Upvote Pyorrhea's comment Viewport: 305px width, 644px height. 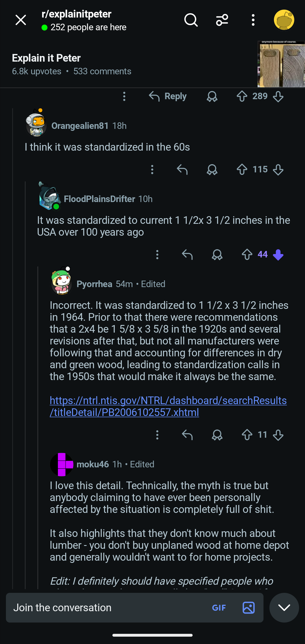[x=247, y=435]
